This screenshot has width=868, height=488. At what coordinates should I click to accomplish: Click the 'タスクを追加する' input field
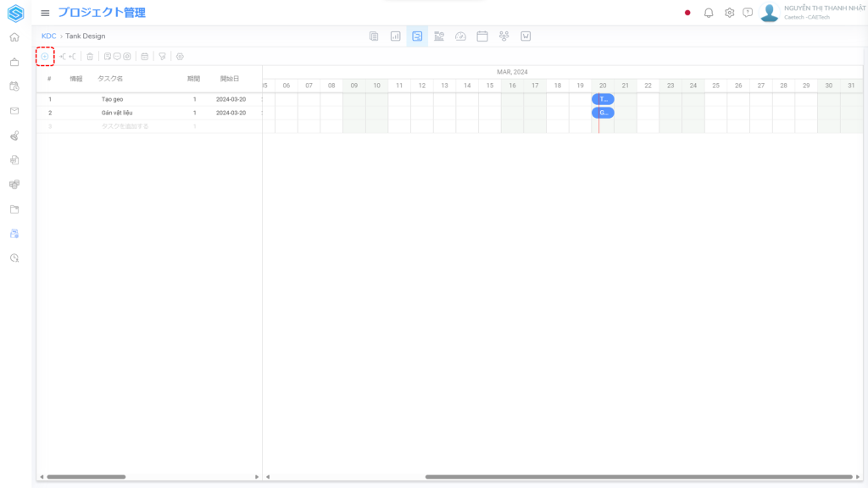coord(125,126)
